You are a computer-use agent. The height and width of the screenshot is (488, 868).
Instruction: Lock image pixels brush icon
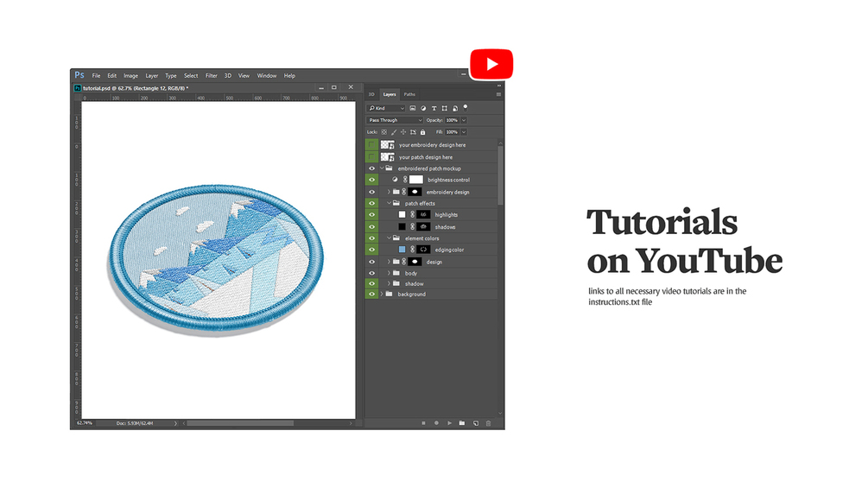click(x=394, y=132)
